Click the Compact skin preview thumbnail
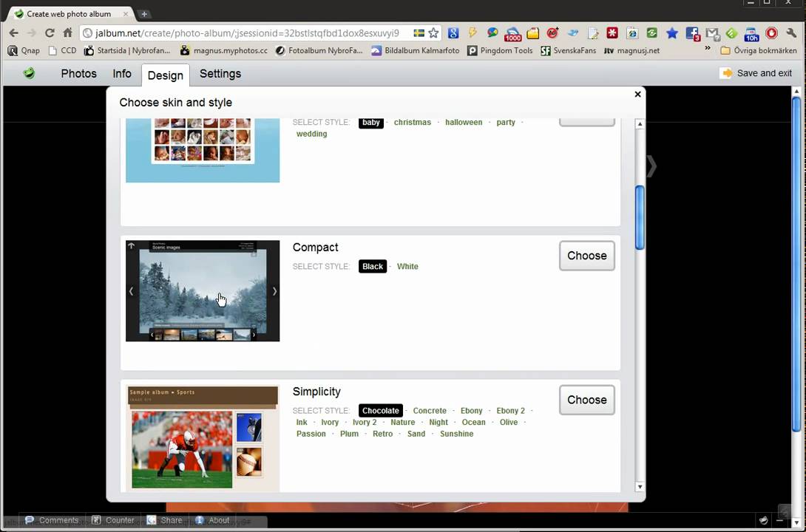The height and width of the screenshot is (532, 806). 203,290
